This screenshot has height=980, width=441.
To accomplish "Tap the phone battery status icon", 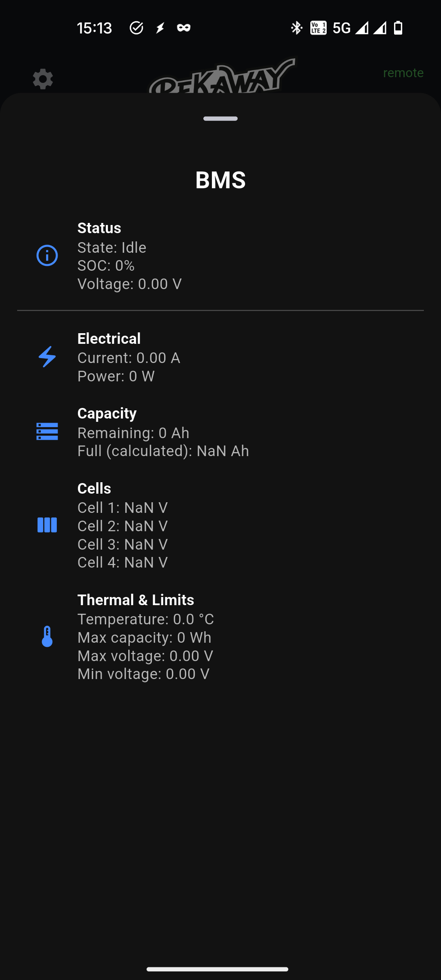I will coord(398,28).
